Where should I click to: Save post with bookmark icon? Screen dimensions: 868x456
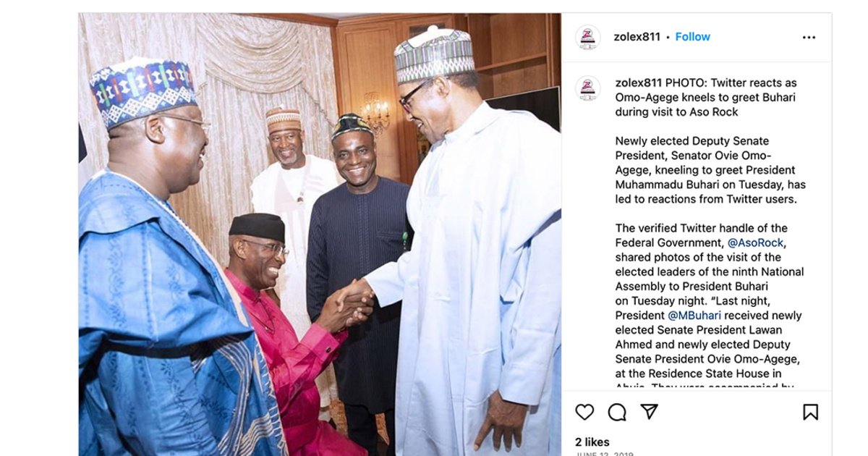pyautogui.click(x=810, y=413)
